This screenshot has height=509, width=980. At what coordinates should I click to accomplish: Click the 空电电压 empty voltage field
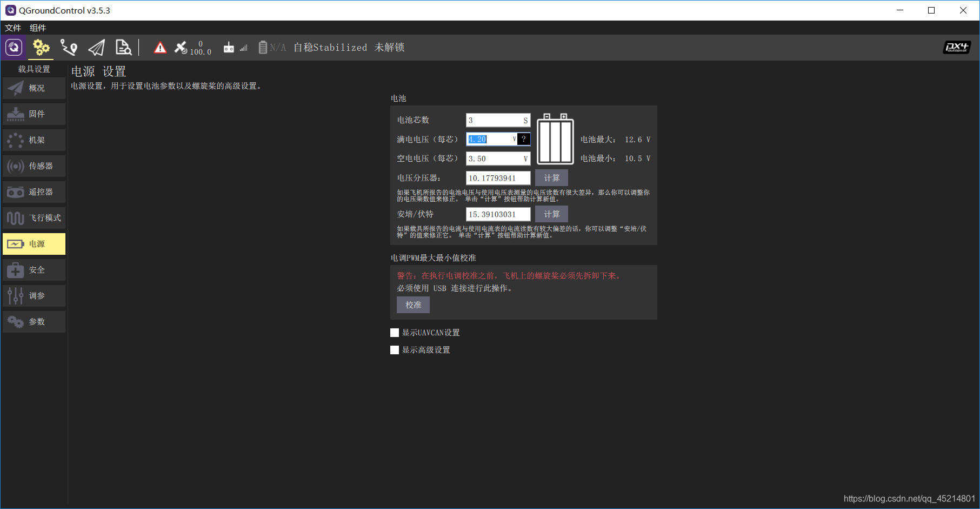[x=498, y=158]
